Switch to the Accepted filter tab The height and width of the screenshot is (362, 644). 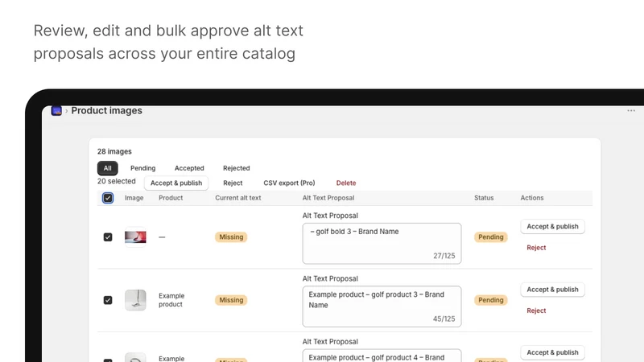(189, 168)
